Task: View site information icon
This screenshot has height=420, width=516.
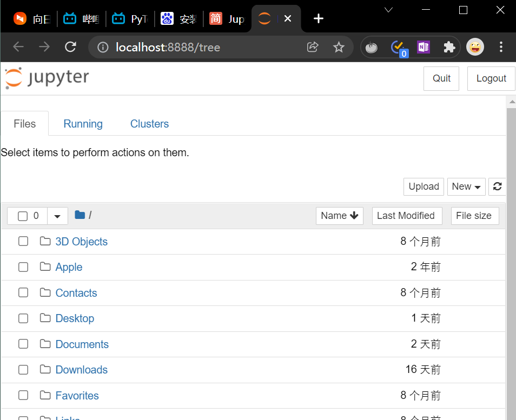Action: tap(103, 48)
